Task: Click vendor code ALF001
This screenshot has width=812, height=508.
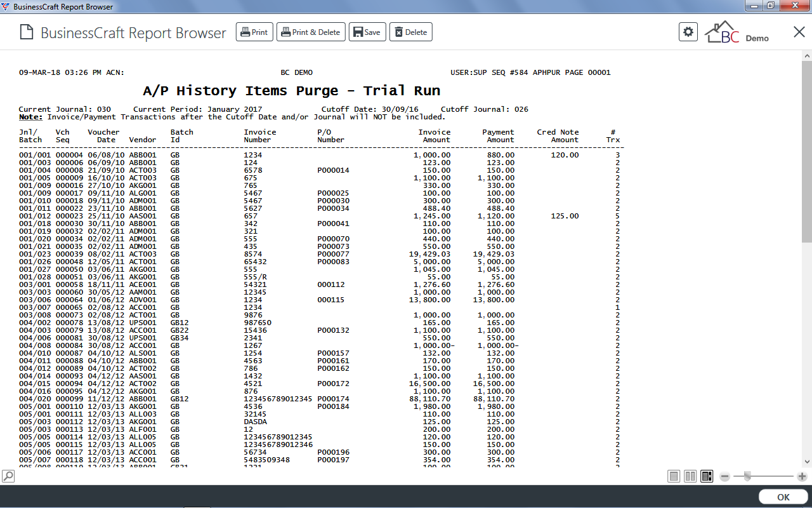Action: point(143,429)
